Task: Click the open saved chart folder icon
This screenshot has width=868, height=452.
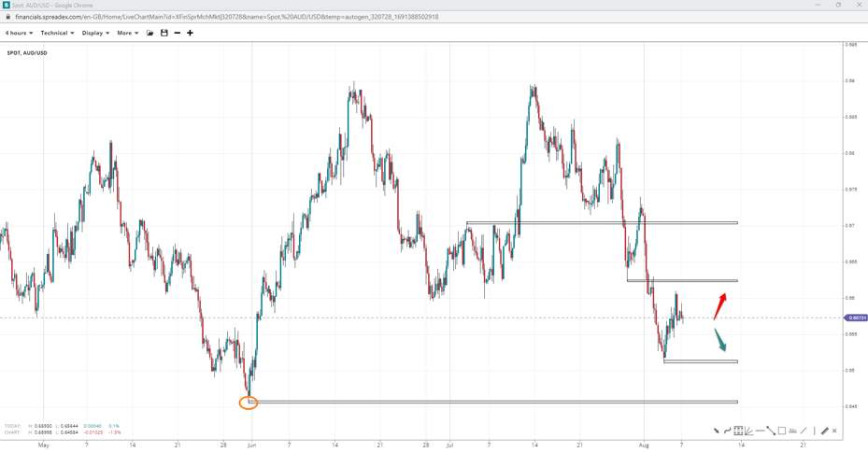Action: (x=150, y=33)
